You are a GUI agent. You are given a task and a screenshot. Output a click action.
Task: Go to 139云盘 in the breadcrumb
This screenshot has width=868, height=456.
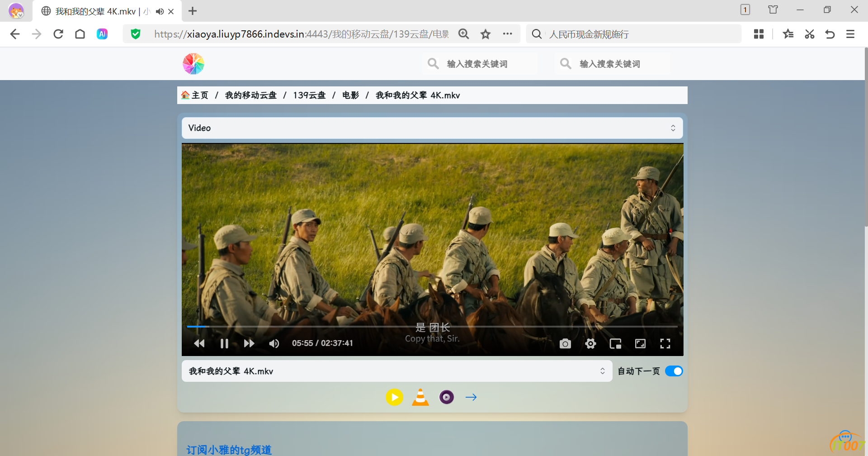point(309,95)
